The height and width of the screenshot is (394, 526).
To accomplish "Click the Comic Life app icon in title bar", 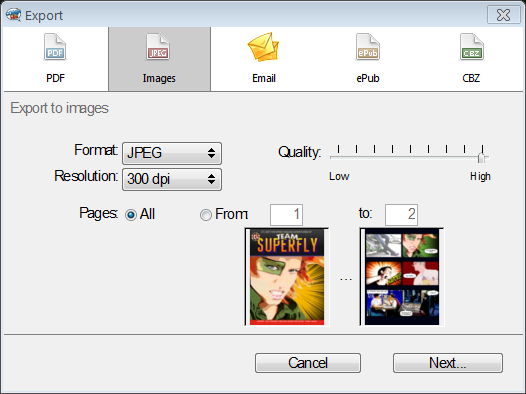I will pos(13,14).
